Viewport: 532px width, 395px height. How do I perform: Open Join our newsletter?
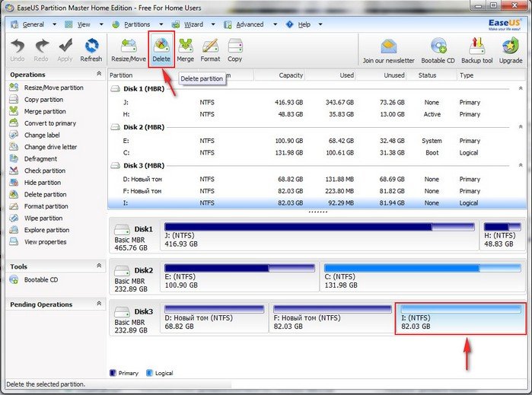click(x=388, y=51)
